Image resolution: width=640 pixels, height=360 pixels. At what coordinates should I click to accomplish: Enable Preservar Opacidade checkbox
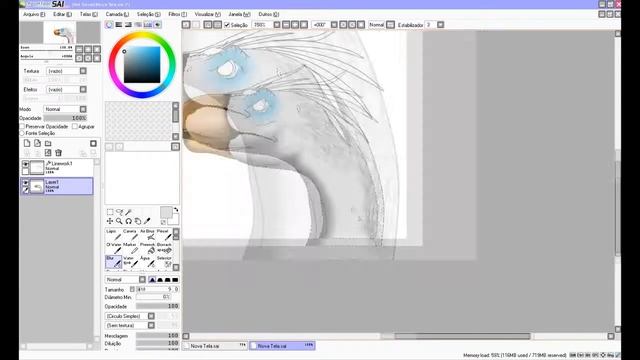pyautogui.click(x=22, y=127)
